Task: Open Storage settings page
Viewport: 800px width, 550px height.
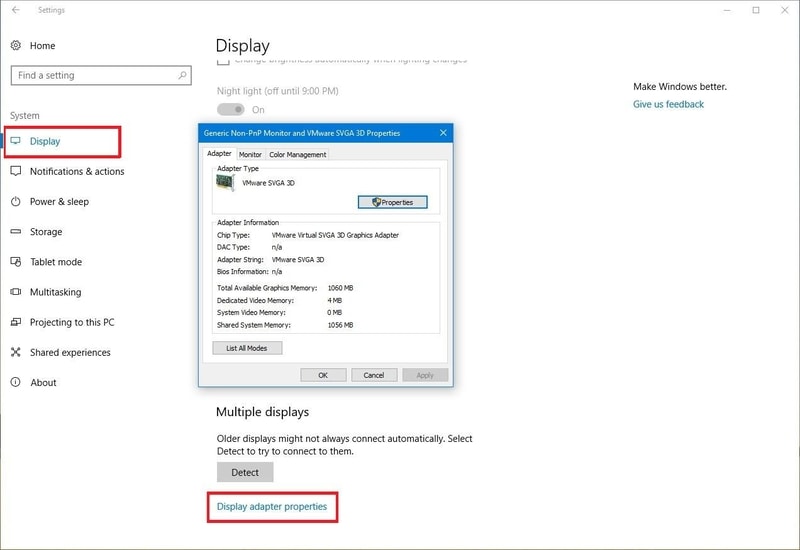Action: coord(46,232)
